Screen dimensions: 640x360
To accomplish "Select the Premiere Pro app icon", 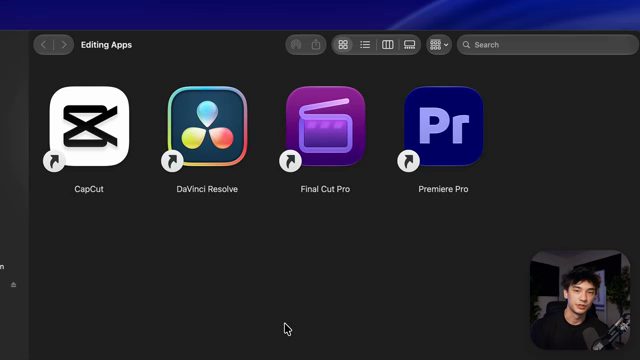I will 444,126.
